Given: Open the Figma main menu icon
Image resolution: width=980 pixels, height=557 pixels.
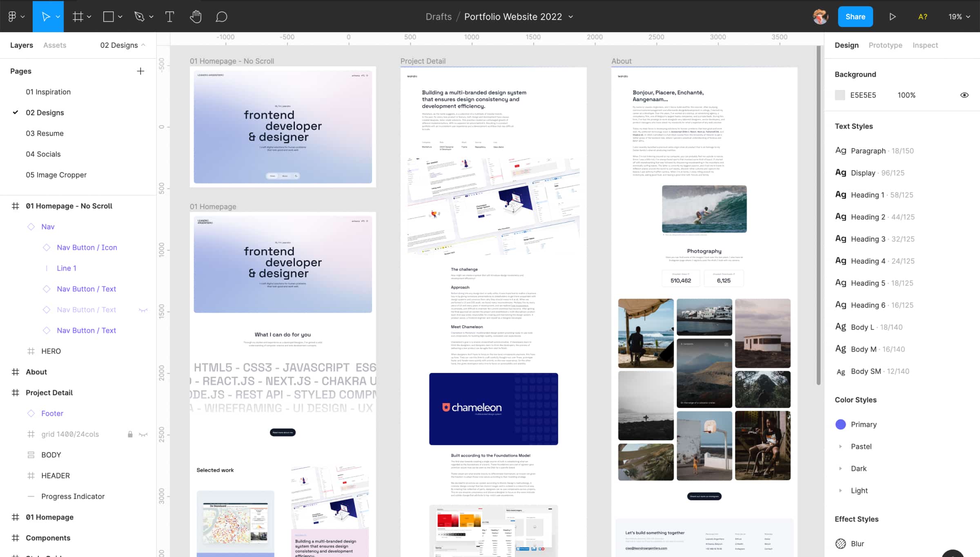Looking at the screenshot, I should (x=12, y=16).
